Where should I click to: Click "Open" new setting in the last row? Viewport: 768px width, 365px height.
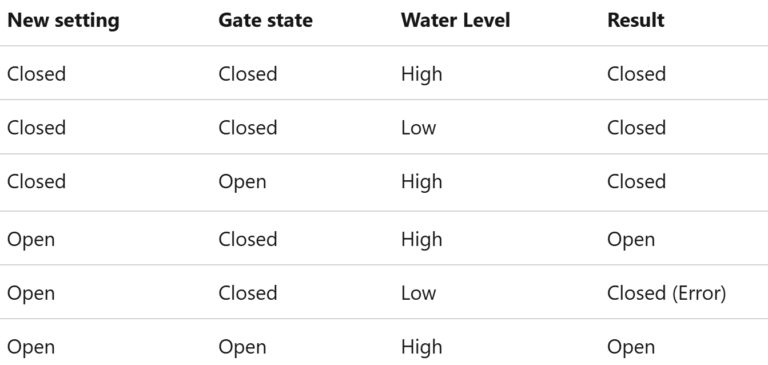[x=31, y=347]
